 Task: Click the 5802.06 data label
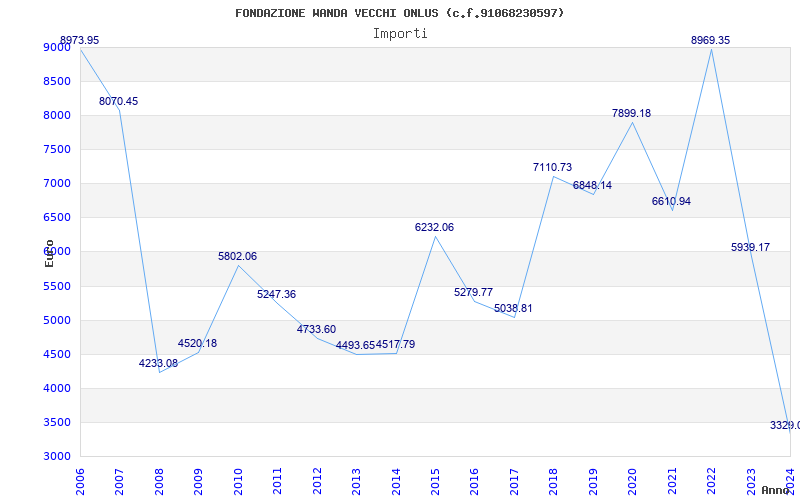(x=237, y=257)
